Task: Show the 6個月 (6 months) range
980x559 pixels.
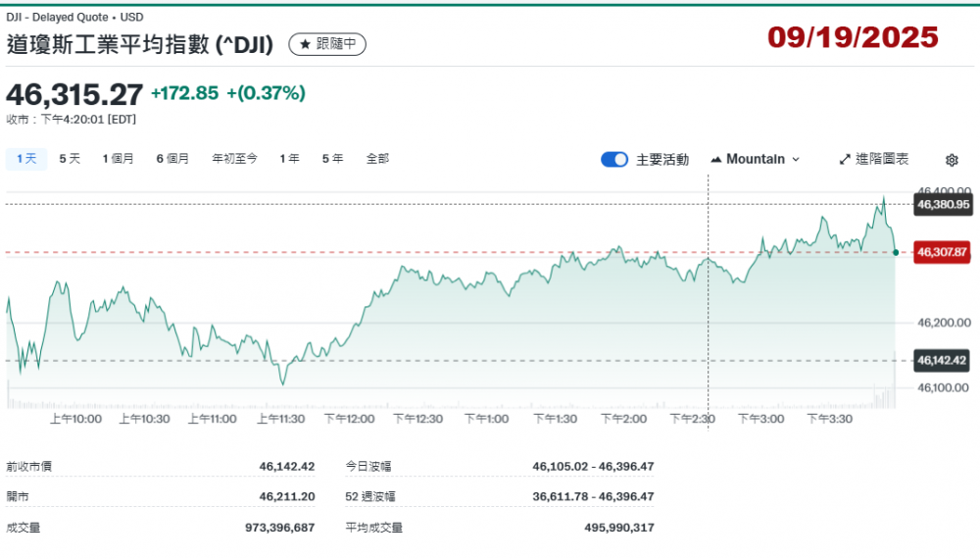Action: point(172,158)
